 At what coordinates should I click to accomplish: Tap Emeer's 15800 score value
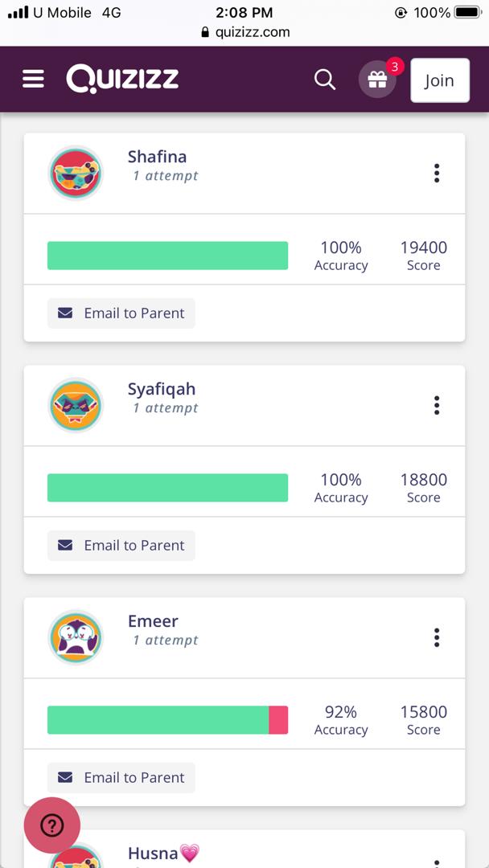[423, 712]
